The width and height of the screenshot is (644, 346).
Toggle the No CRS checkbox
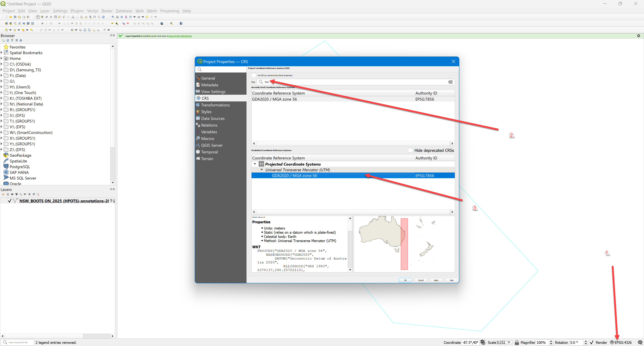tap(254, 75)
